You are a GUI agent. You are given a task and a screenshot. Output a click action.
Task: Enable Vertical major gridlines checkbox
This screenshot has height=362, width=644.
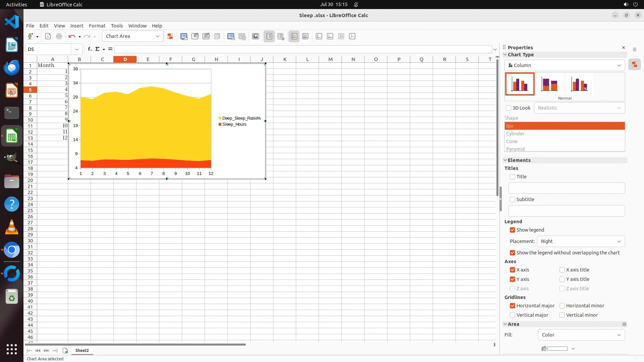click(513, 315)
